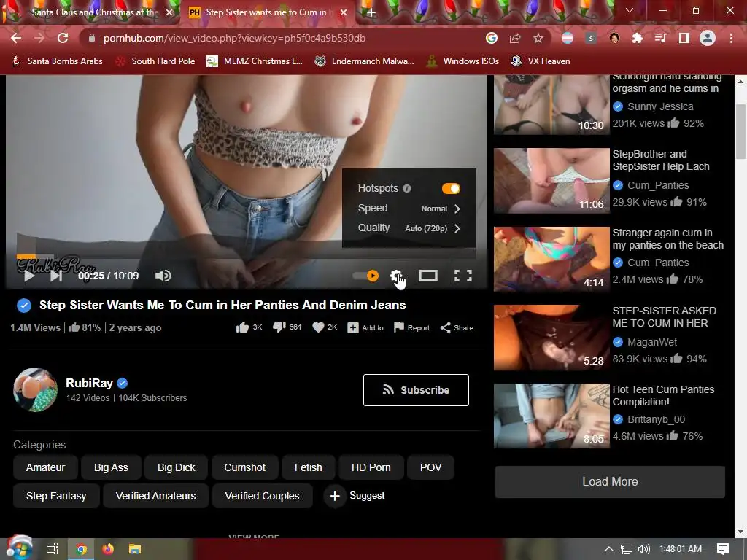747x560 pixels.
Task: Play the video with the play button
Action: coord(29,276)
